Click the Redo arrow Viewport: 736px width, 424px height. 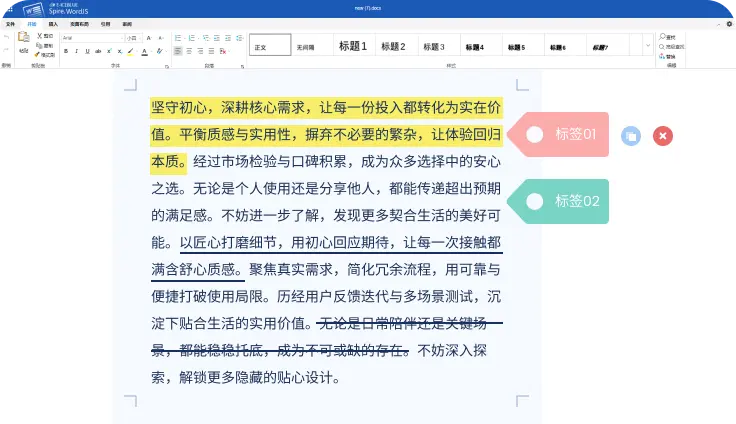6,49
